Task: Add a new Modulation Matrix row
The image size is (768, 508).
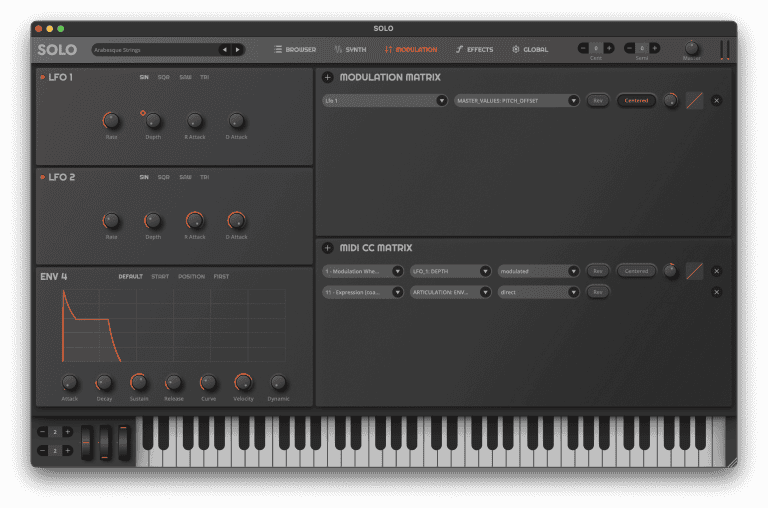Action: tap(328, 77)
